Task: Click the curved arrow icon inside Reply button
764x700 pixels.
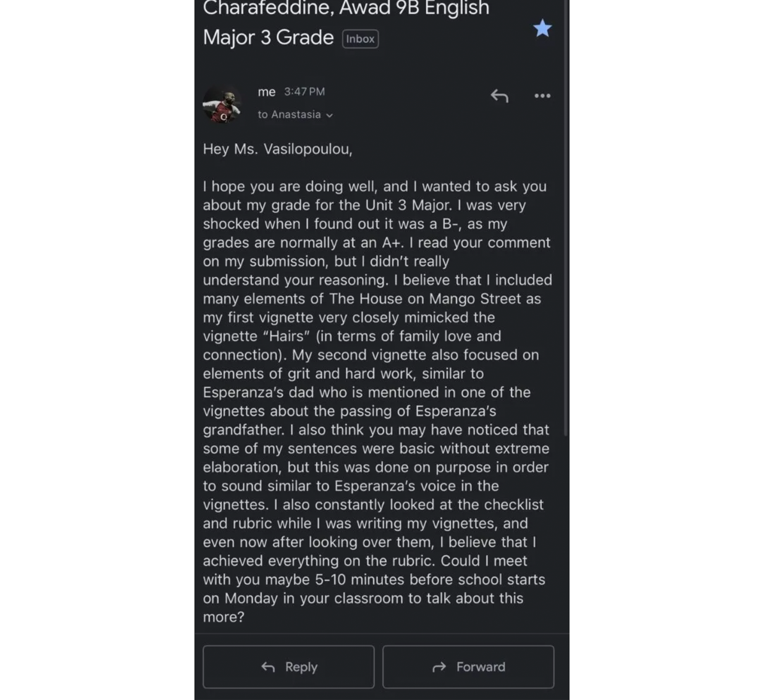Action: tap(268, 667)
